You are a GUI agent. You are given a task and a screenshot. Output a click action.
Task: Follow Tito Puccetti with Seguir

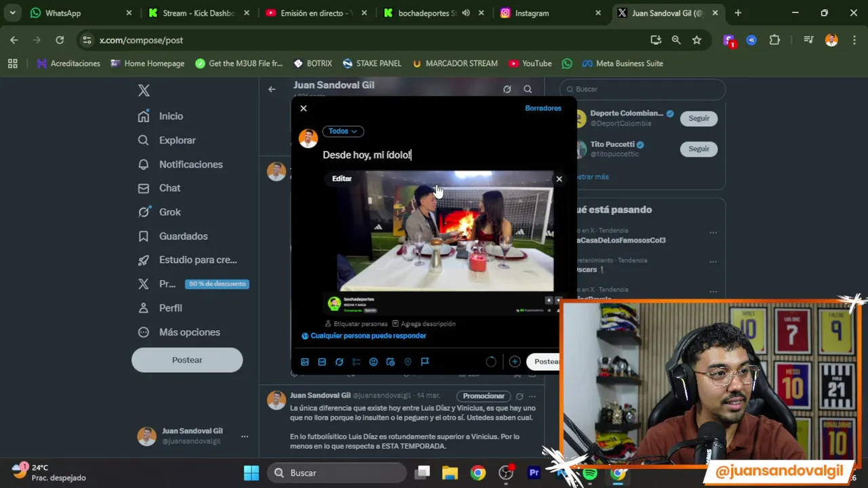[x=698, y=149]
